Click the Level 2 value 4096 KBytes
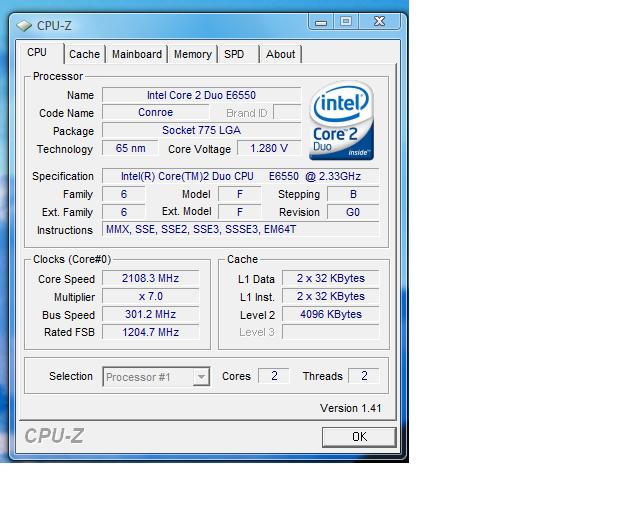 (331, 314)
